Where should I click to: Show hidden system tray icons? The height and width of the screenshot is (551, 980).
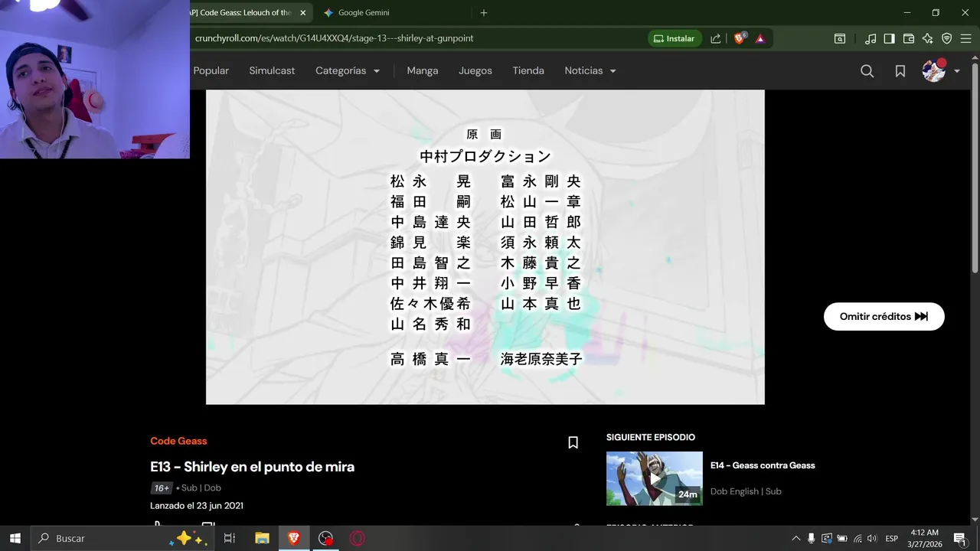point(796,538)
